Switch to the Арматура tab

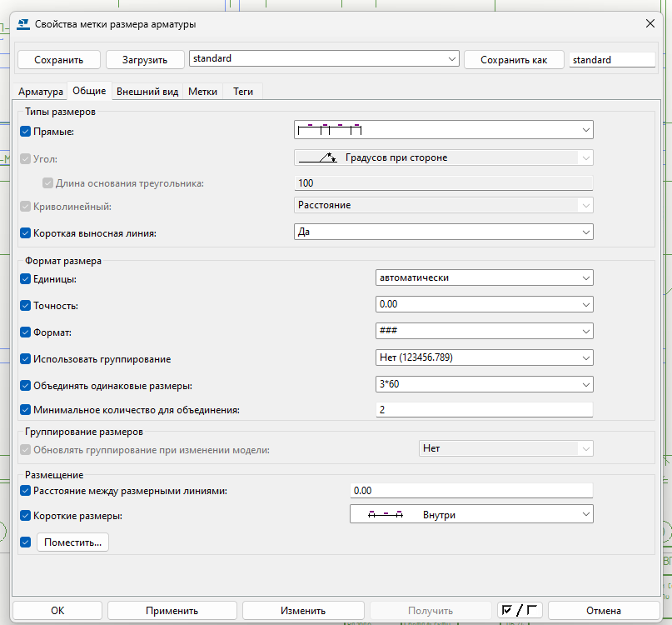click(41, 92)
